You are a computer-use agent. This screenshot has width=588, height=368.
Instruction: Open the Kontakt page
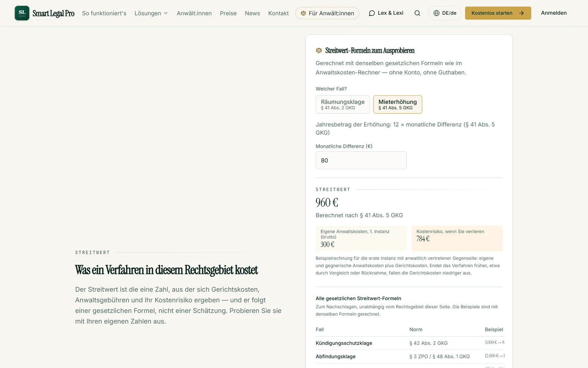(x=279, y=13)
